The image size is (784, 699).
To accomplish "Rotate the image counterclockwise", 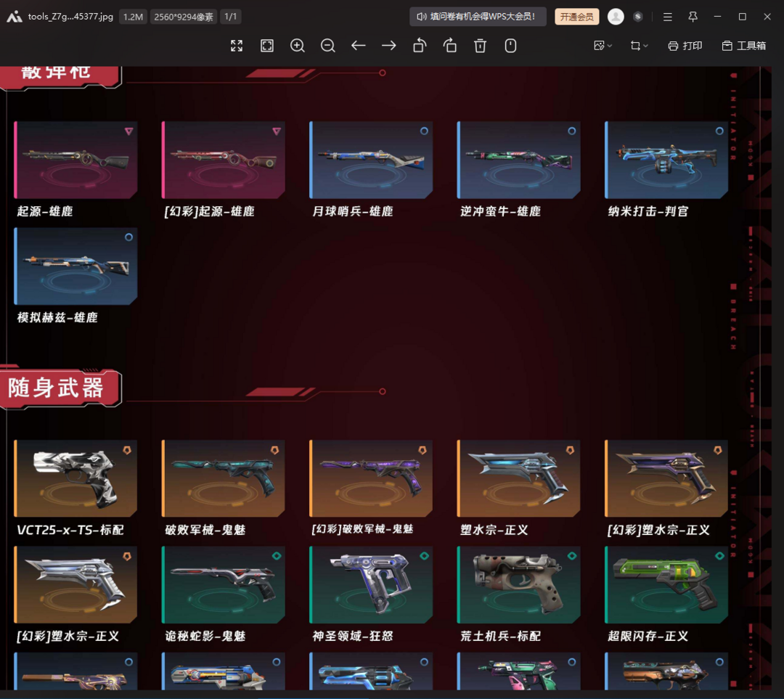I will (420, 46).
